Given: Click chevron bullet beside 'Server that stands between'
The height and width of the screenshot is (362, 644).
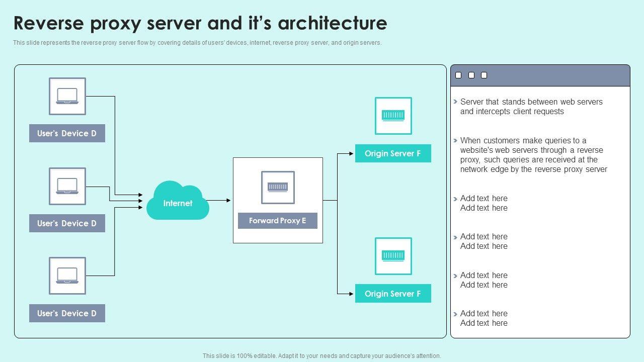Looking at the screenshot, I should click(x=455, y=102).
